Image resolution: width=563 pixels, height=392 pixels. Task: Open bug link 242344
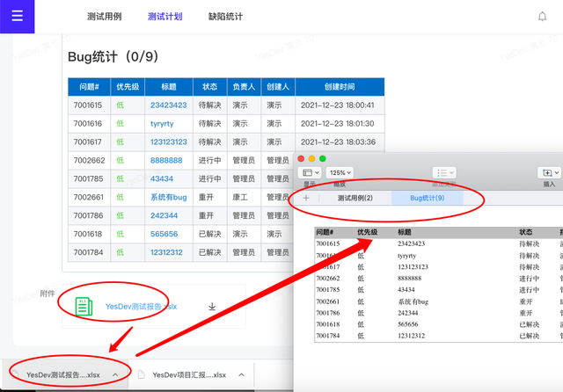pos(164,215)
